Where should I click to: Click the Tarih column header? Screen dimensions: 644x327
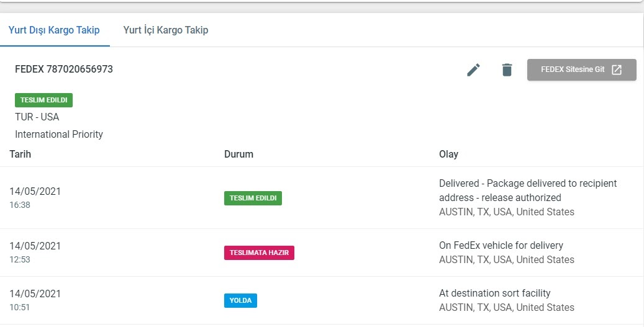pyautogui.click(x=20, y=155)
